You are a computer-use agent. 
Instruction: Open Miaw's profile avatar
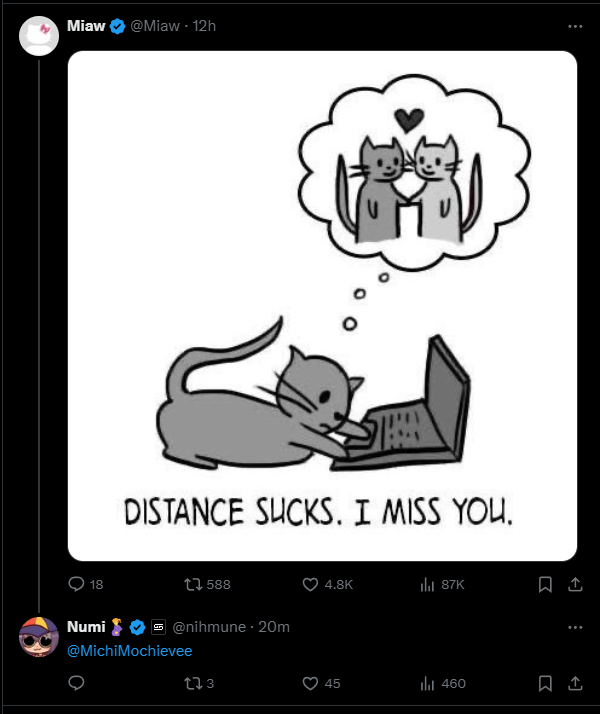[39, 36]
